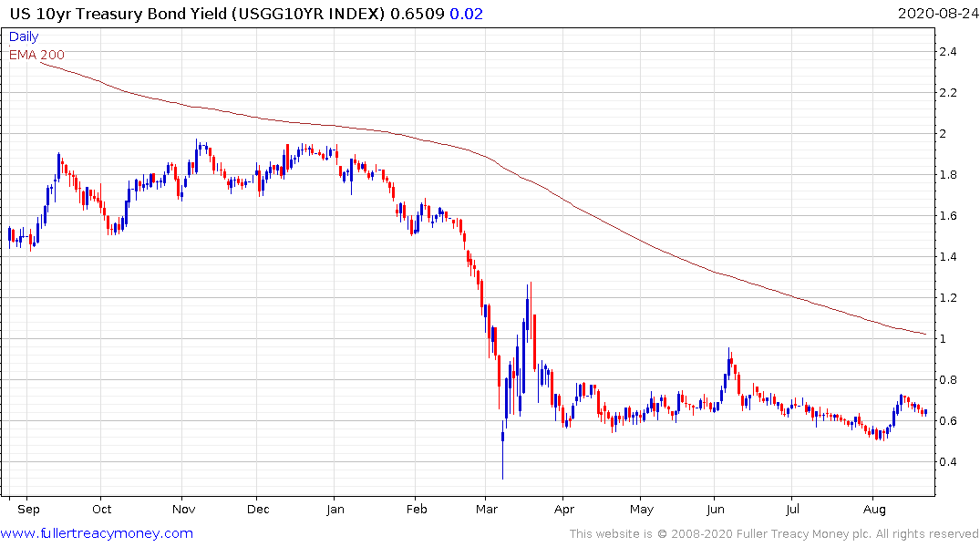Click the blue change value 0.02
Image resolution: width=980 pixels, height=547 pixels.
click(x=466, y=14)
